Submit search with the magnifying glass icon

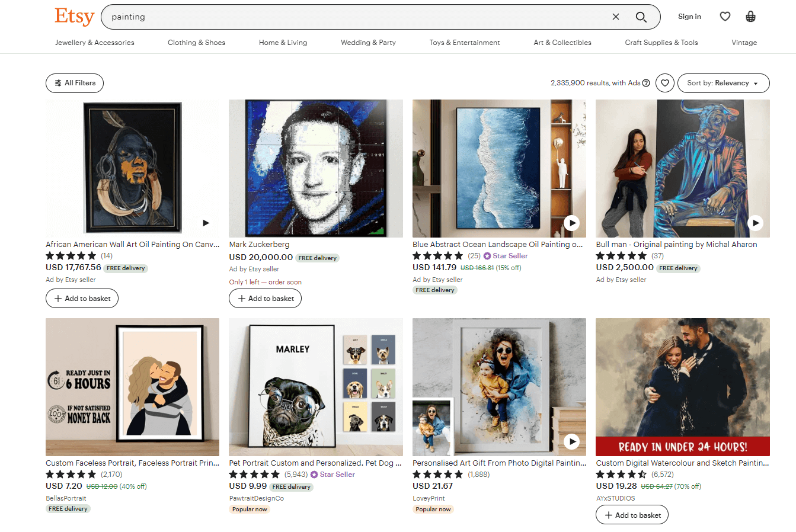641,17
